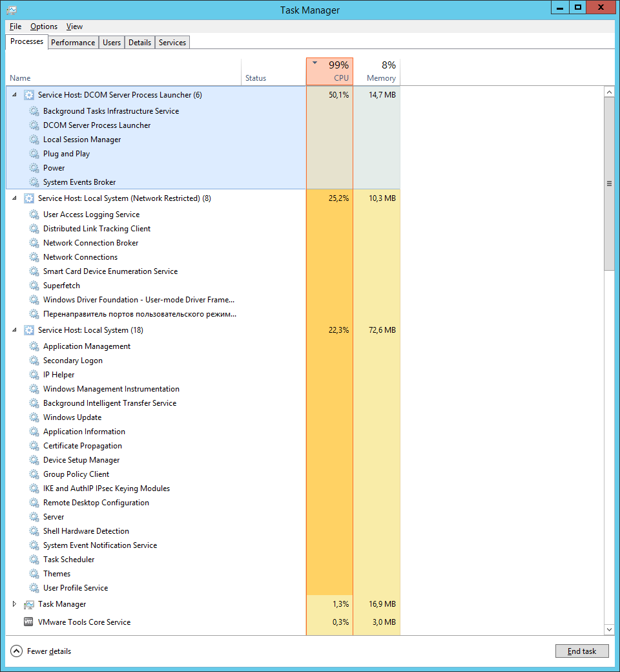This screenshot has height=672, width=620.
Task: Click gear icon beside Certificate Propagation
Action: 34,446
